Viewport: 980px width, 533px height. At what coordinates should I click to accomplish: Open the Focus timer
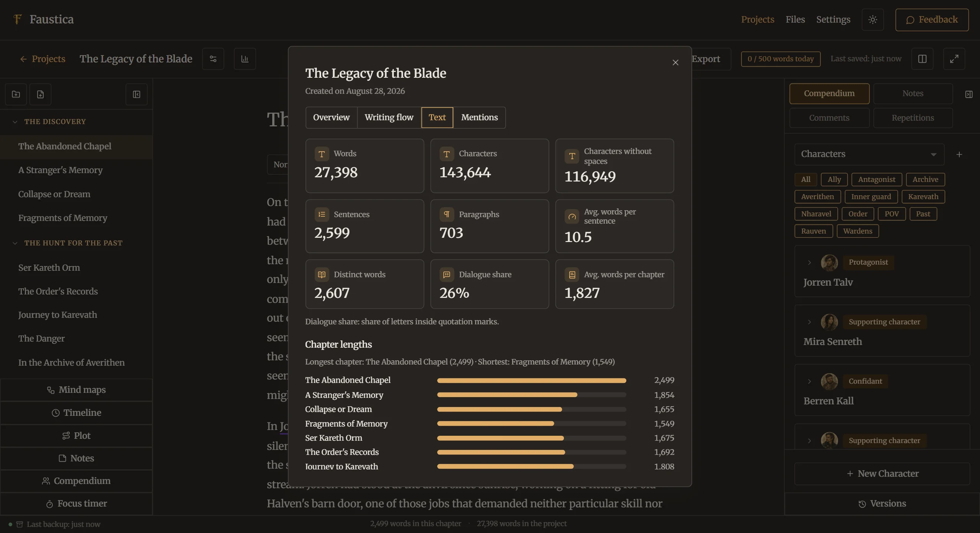click(76, 504)
